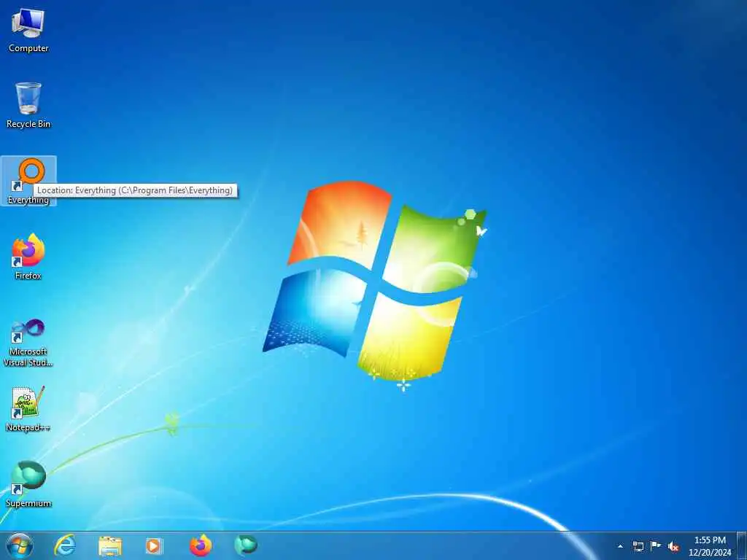Click the Everything location tooltip text
Image resolution: width=747 pixels, height=560 pixels.
pos(135,190)
